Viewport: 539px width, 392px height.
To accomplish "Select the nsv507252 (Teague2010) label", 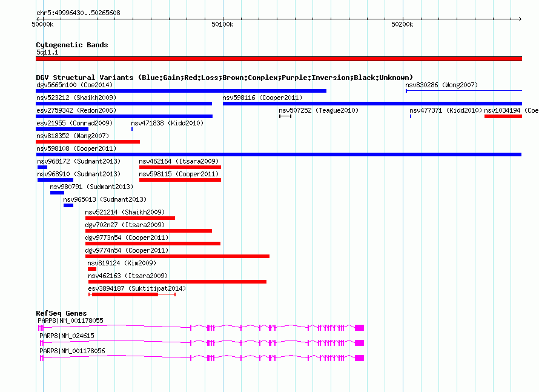I will click(x=319, y=110).
